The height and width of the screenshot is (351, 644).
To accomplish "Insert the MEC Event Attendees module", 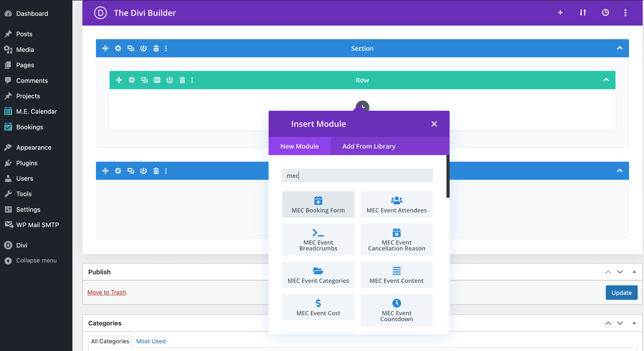I will [x=396, y=204].
